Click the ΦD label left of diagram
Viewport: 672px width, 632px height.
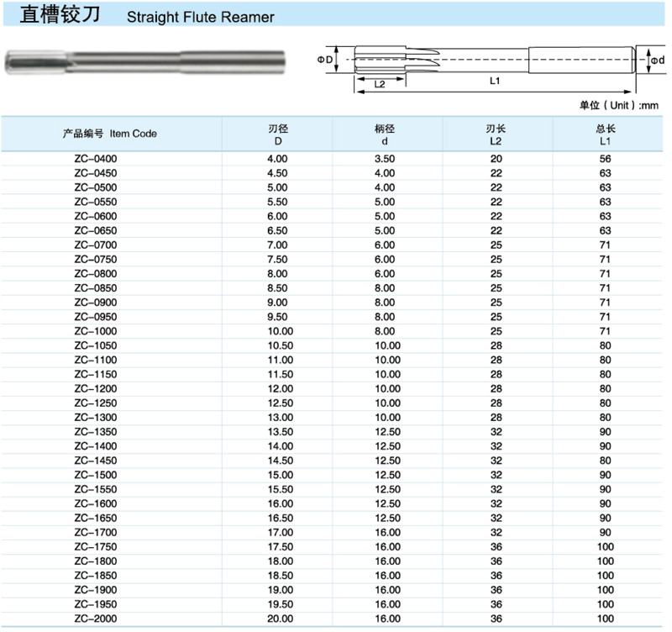[326, 61]
